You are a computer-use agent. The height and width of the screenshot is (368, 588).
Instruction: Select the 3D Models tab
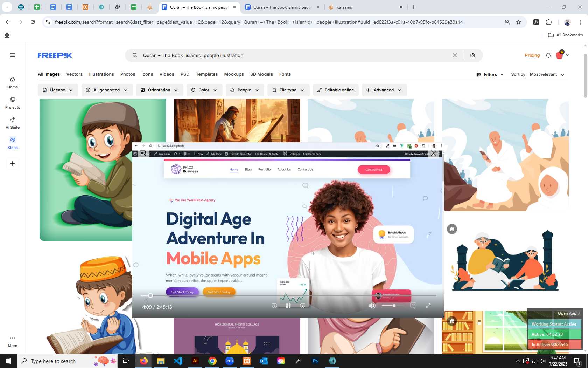point(261,74)
